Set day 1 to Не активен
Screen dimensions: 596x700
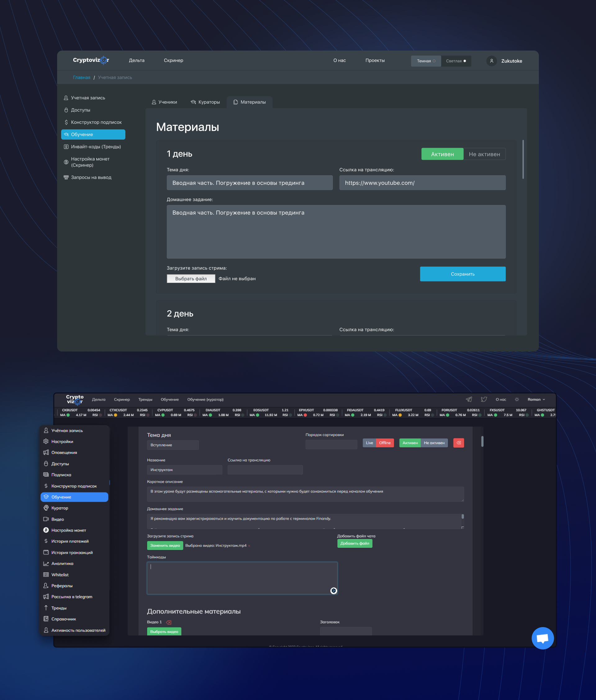click(484, 154)
